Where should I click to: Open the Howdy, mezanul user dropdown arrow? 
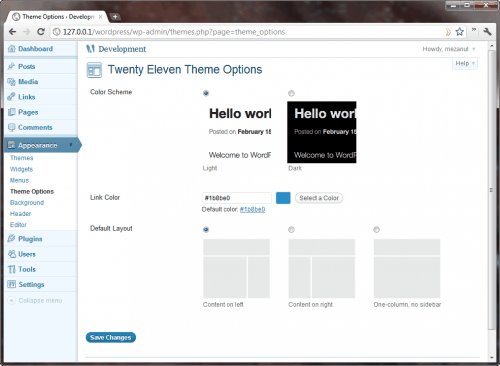click(x=474, y=49)
